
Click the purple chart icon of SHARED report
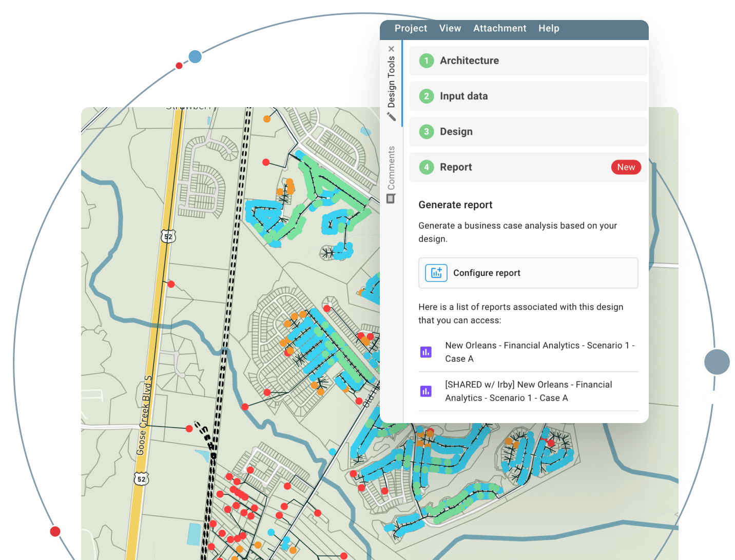[x=425, y=391]
